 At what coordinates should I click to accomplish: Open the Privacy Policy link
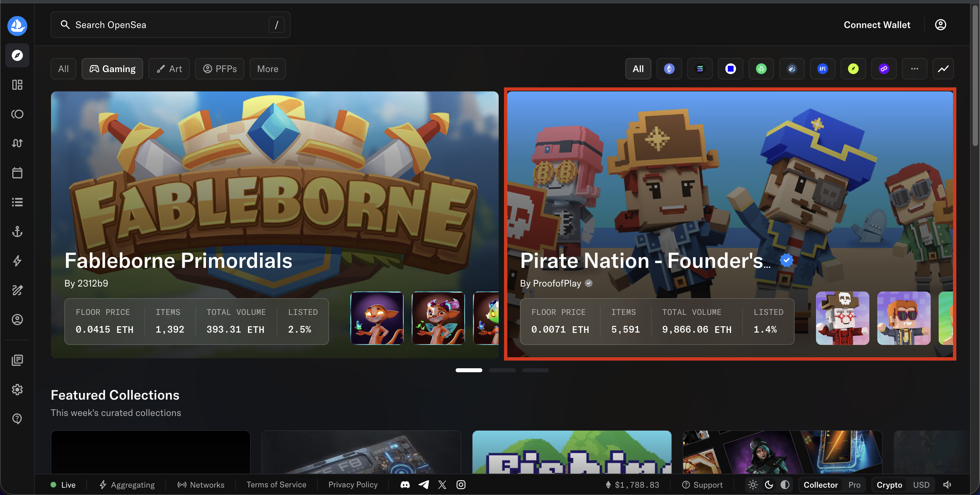tap(353, 485)
